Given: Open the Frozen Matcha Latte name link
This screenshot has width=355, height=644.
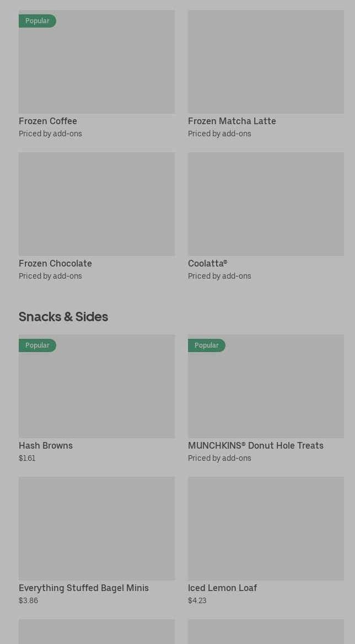Looking at the screenshot, I should 232,121.
